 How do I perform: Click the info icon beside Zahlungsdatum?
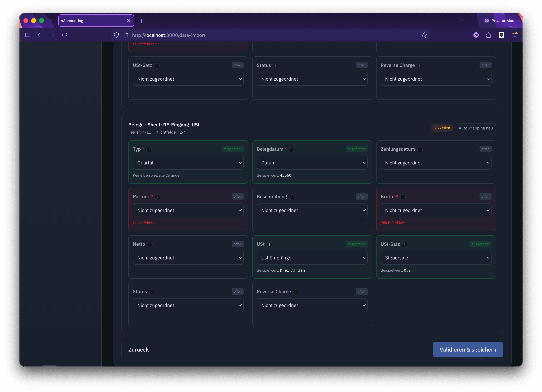[x=420, y=150]
